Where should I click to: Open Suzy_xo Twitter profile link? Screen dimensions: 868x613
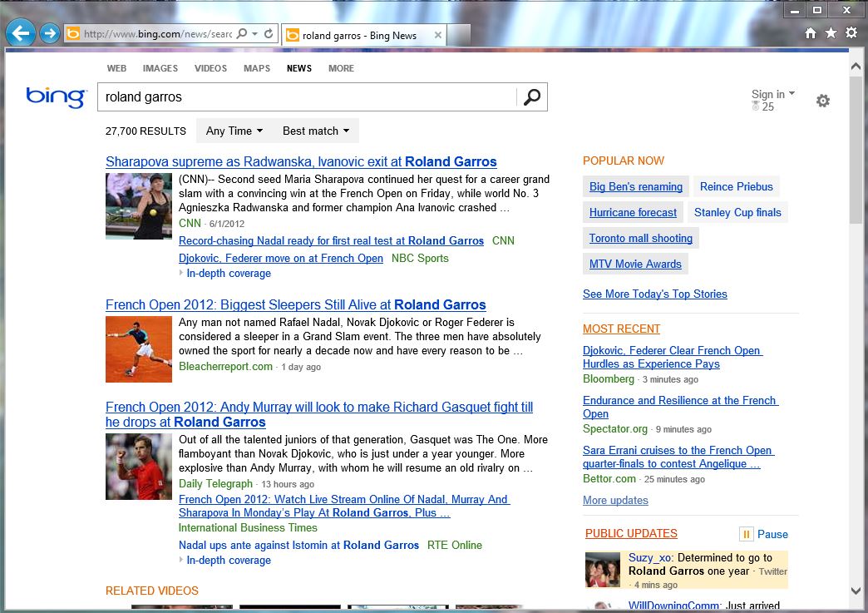click(650, 557)
